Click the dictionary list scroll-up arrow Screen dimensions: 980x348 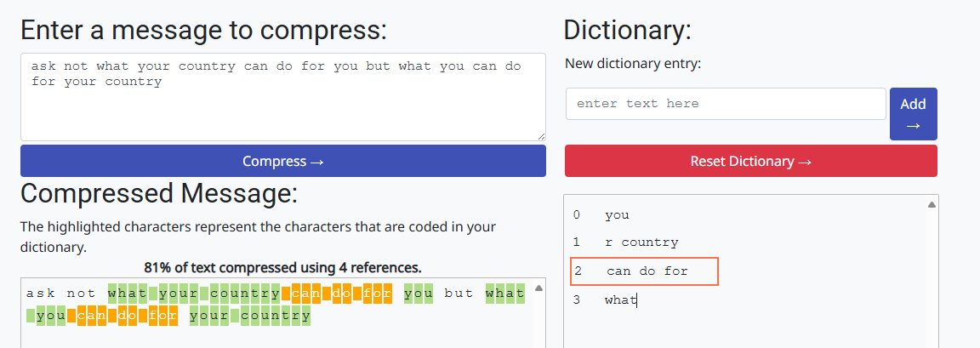click(x=932, y=205)
